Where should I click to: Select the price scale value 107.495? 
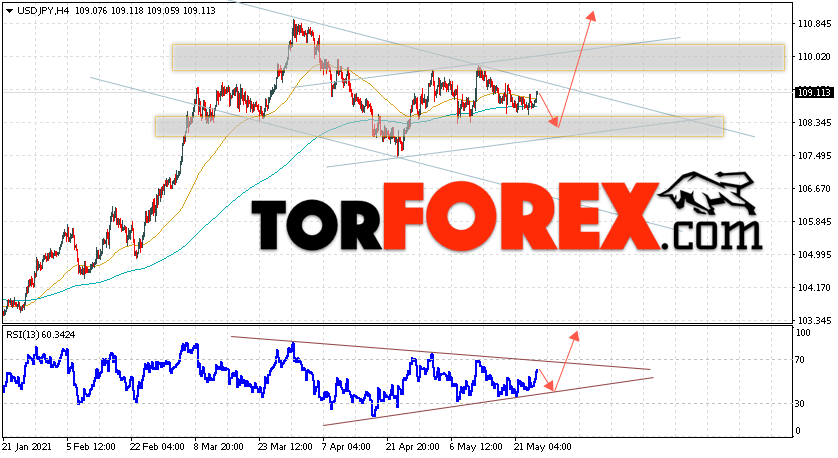[814, 156]
